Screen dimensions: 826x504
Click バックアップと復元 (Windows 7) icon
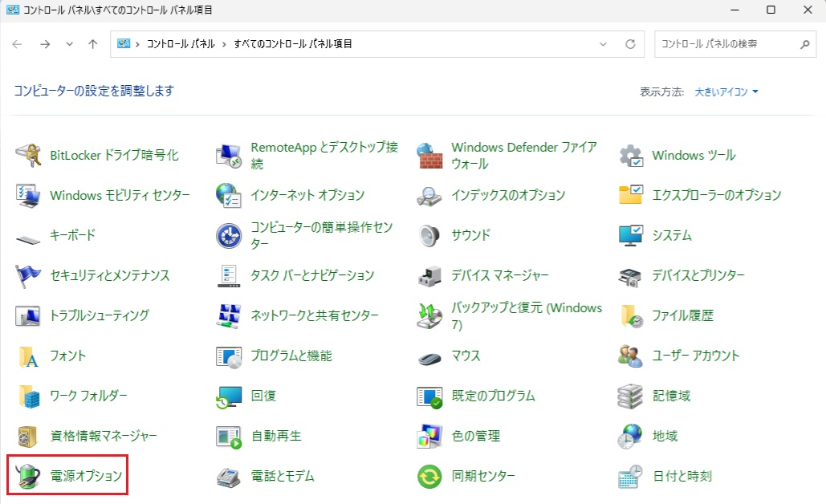pos(430,315)
